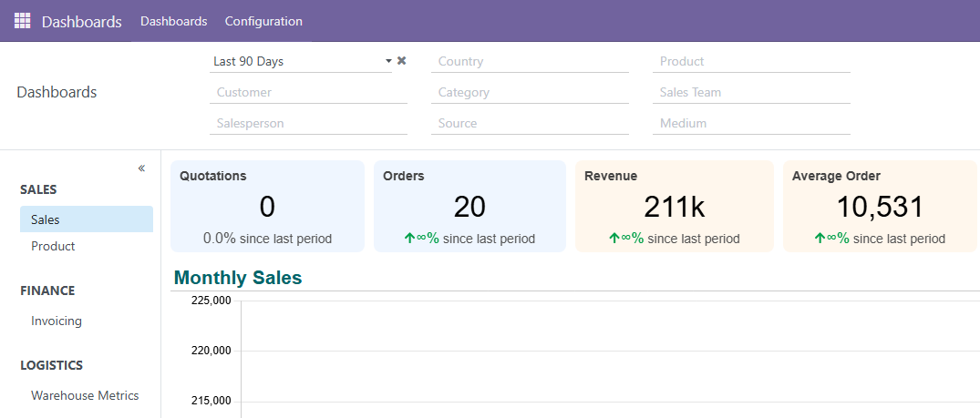Clear the Last 90 Days filter

coord(402,61)
